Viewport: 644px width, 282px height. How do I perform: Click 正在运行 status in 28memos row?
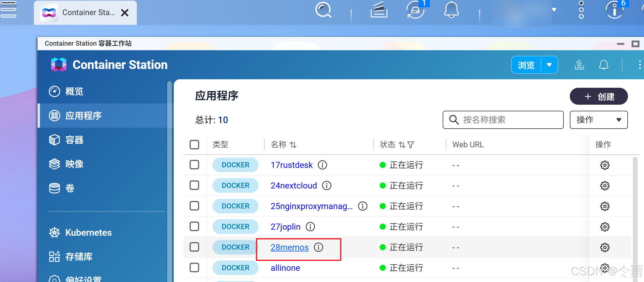coord(401,247)
